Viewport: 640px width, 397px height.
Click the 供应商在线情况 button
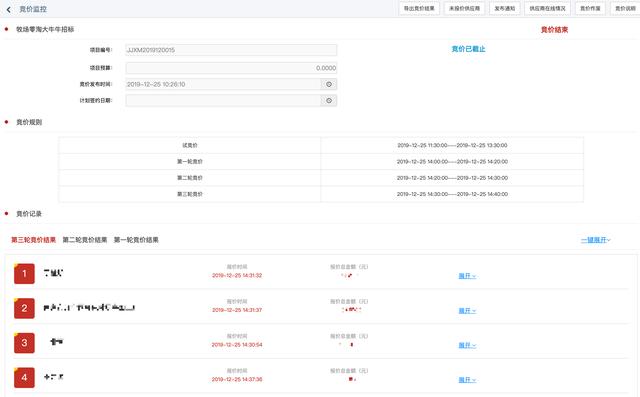point(547,9)
